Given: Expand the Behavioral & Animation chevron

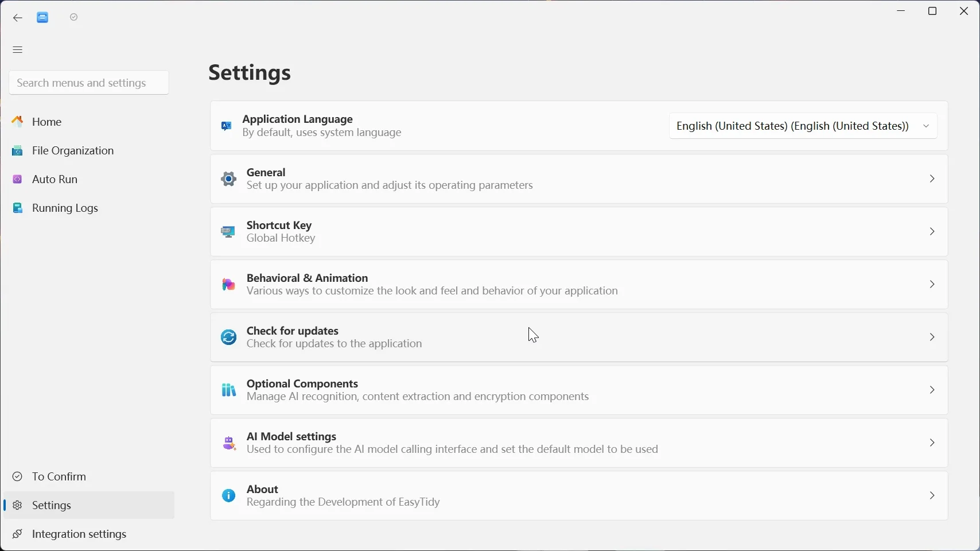Looking at the screenshot, I should [932, 285].
